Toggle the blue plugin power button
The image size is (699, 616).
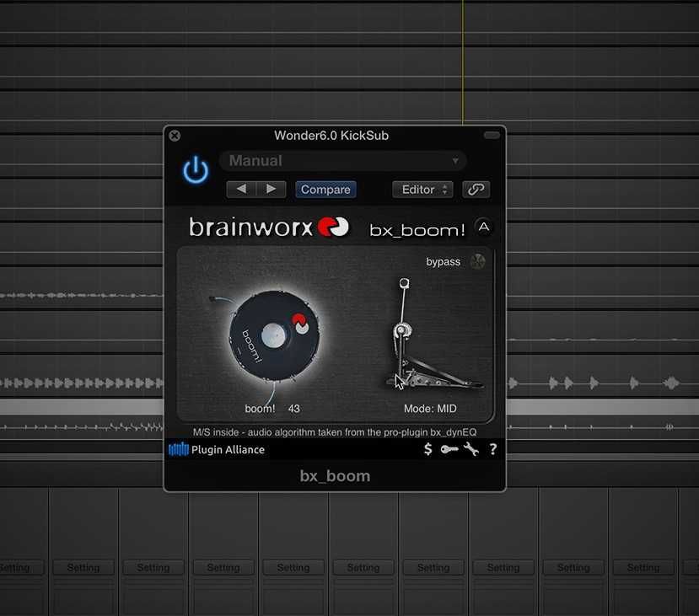196,169
